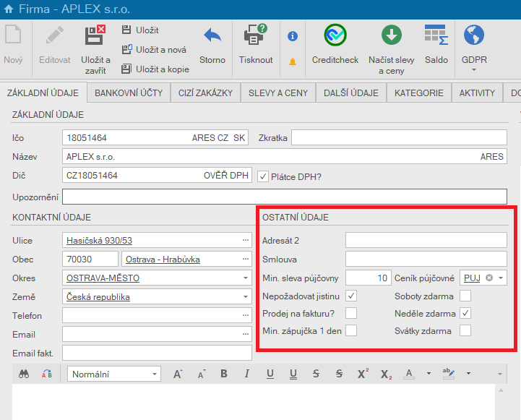Toggle single strikethrough formatting
521x420 pixels.
(x=316, y=374)
